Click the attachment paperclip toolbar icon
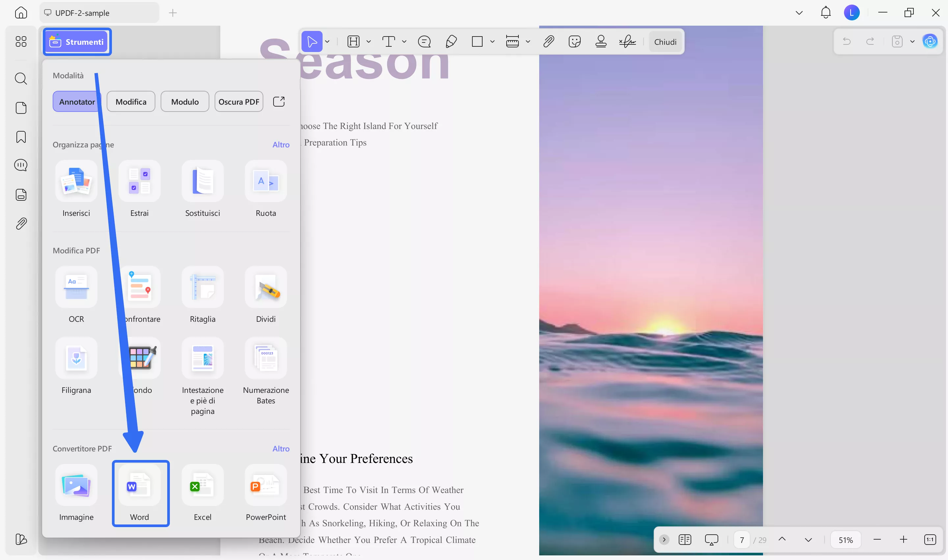 point(548,41)
